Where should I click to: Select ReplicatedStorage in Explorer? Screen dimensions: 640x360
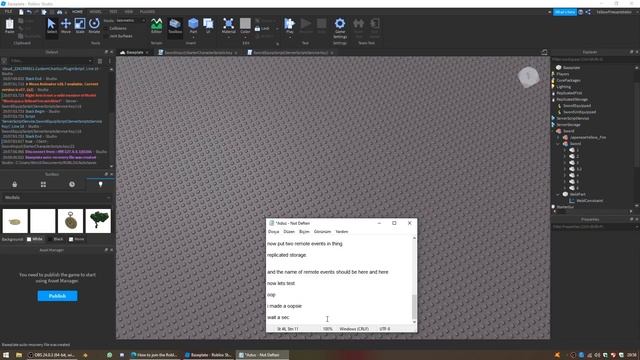572,99
